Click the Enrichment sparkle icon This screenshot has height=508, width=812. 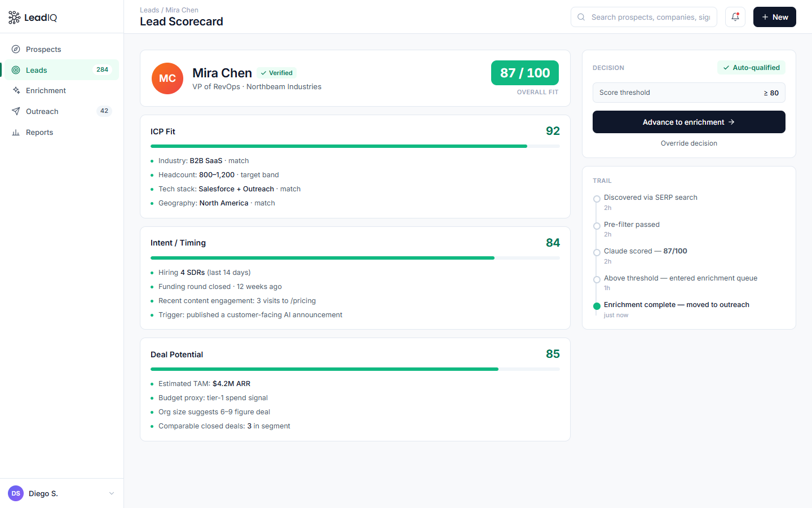pyautogui.click(x=16, y=90)
